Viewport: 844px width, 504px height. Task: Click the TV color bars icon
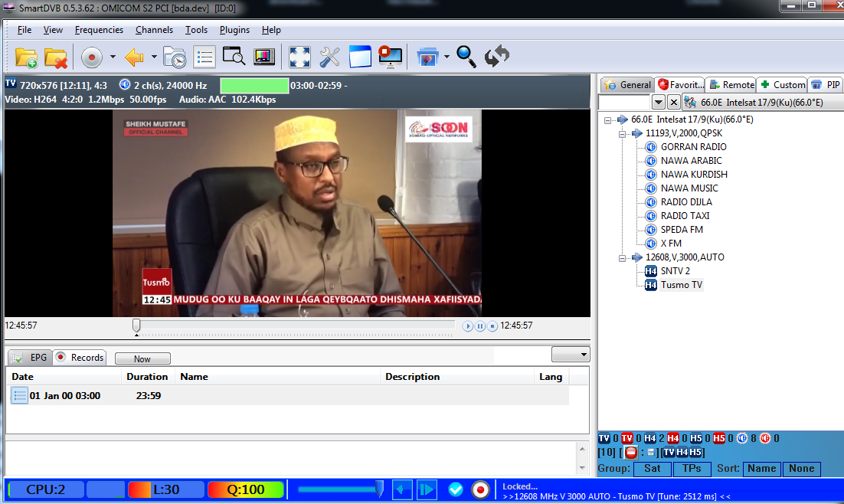(264, 57)
